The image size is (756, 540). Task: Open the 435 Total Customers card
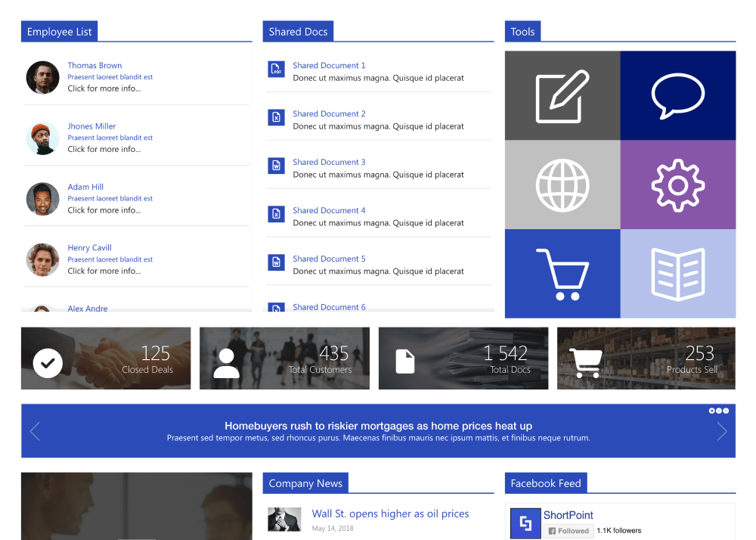click(x=284, y=358)
